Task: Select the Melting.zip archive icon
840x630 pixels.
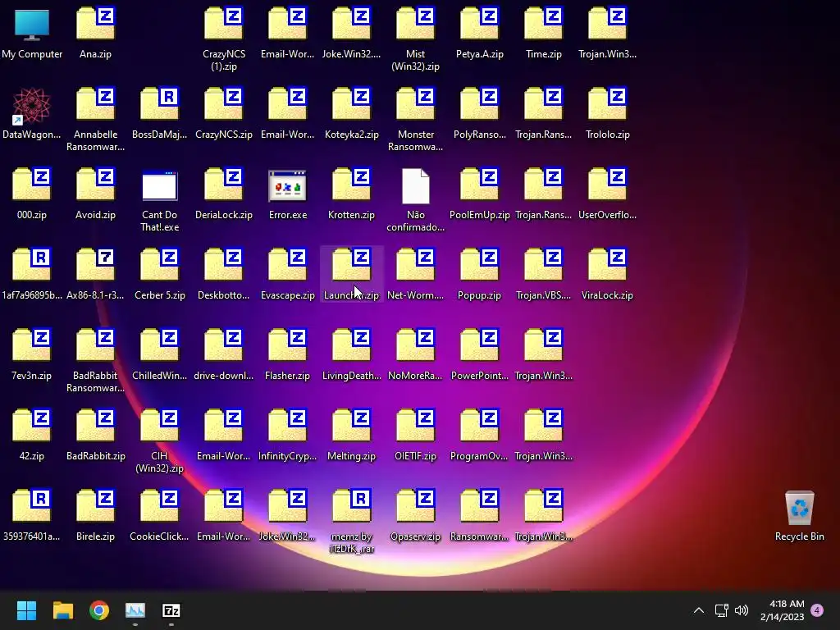Action: pos(351,426)
